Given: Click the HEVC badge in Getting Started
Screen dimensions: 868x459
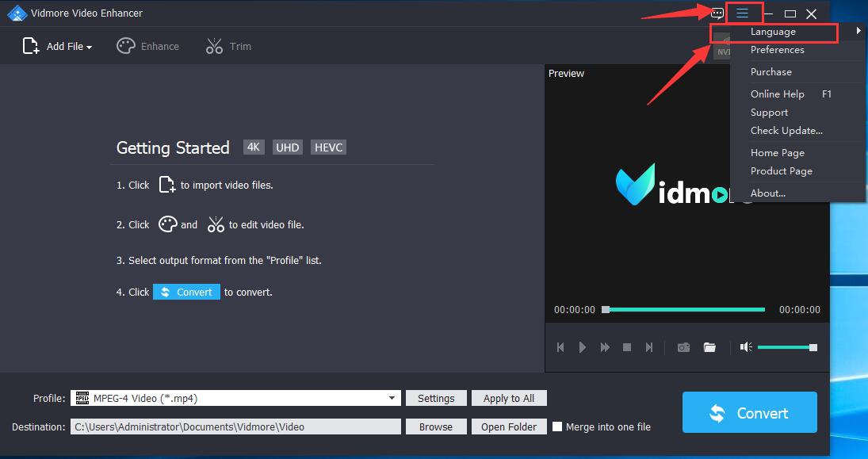Looking at the screenshot, I should (328, 147).
